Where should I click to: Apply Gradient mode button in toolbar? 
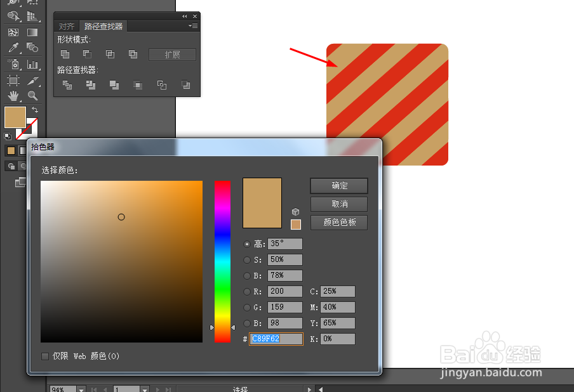pyautogui.click(x=22, y=150)
